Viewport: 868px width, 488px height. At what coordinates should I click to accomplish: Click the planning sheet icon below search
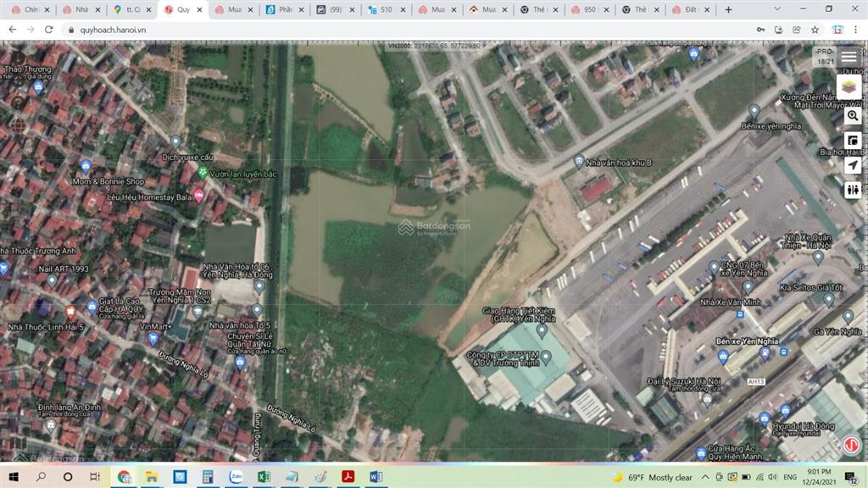click(x=853, y=141)
